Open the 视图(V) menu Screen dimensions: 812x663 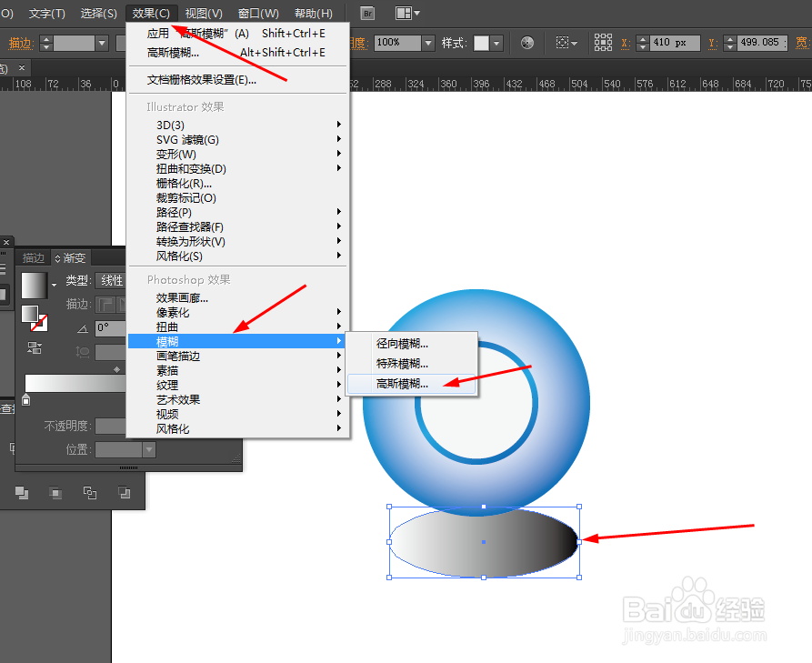pos(204,13)
